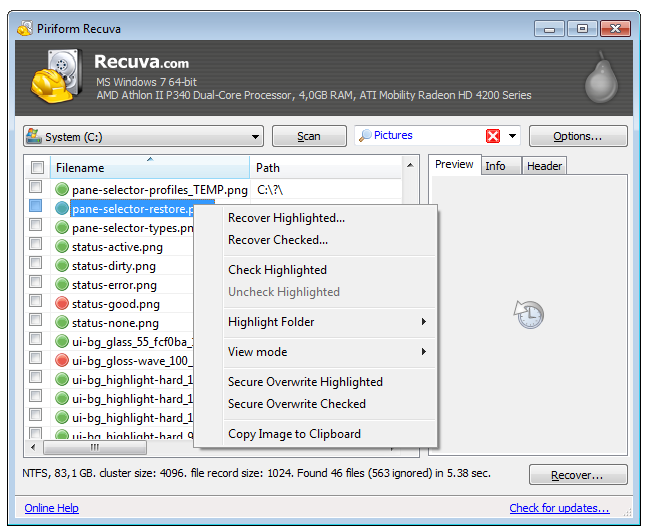Click green status dot for status-none.png
646x532 pixels.
62,322
